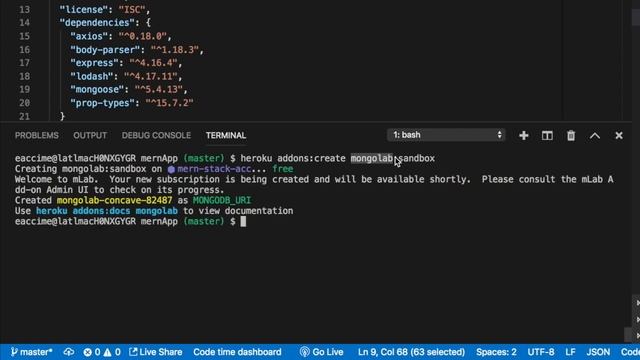Create a new terminal with the plus icon
The image size is (640, 360).
tap(524, 136)
